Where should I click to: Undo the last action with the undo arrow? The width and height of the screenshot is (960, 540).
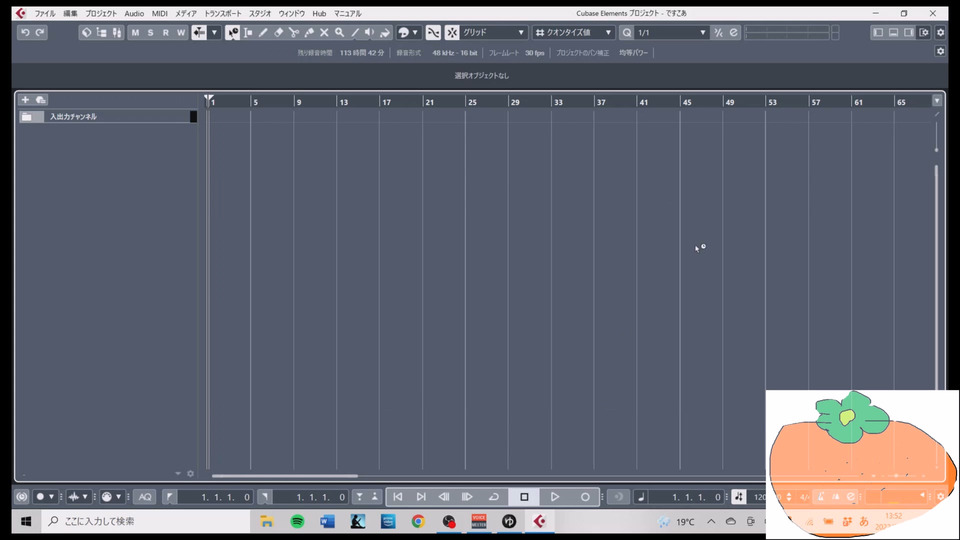(25, 32)
